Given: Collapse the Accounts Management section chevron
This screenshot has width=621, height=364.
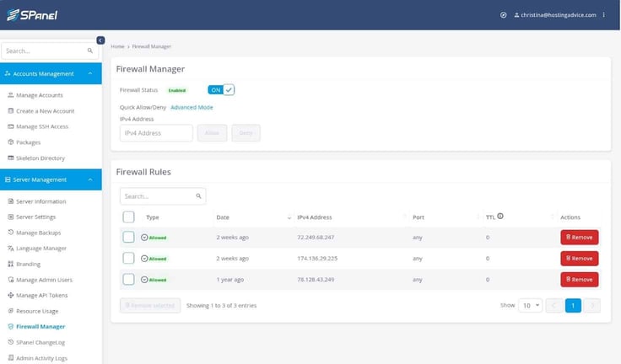Looking at the screenshot, I should tap(90, 73).
